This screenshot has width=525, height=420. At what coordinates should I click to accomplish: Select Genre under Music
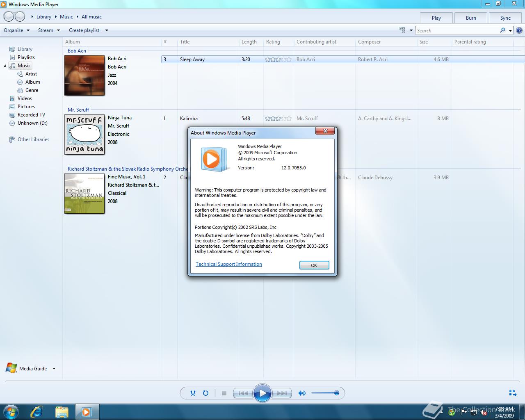[28, 90]
